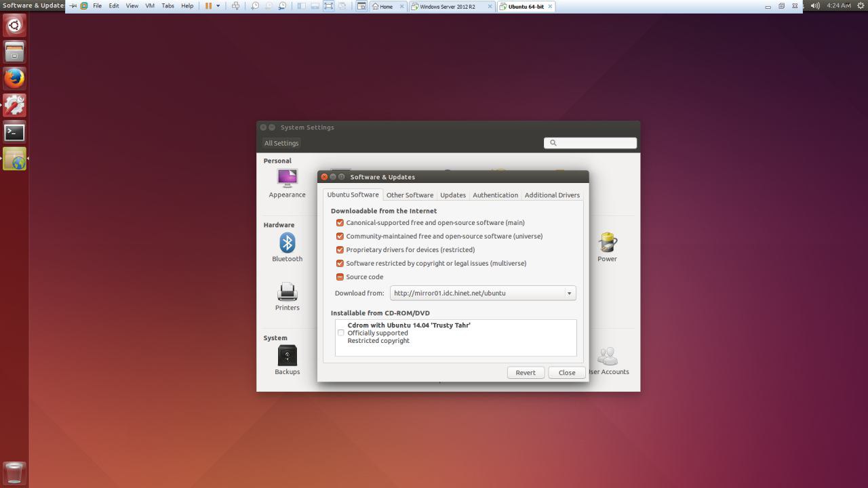Click the VMware console view icon
868x488 pixels.
pos(361,6)
